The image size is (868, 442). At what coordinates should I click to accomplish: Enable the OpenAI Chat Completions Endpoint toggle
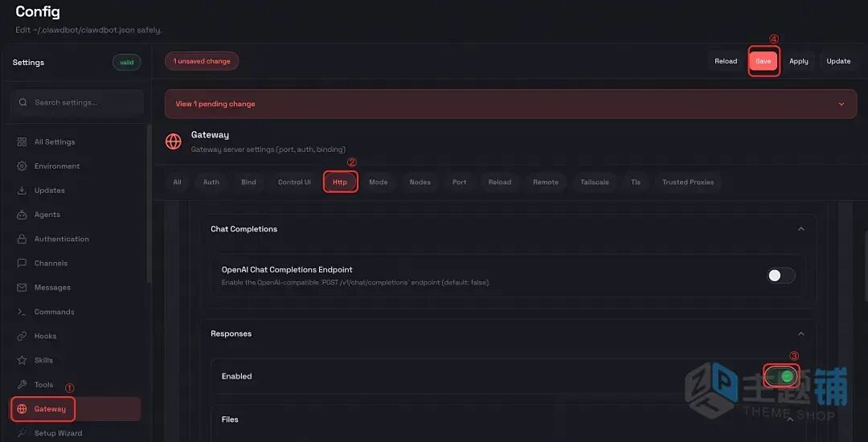coord(780,276)
